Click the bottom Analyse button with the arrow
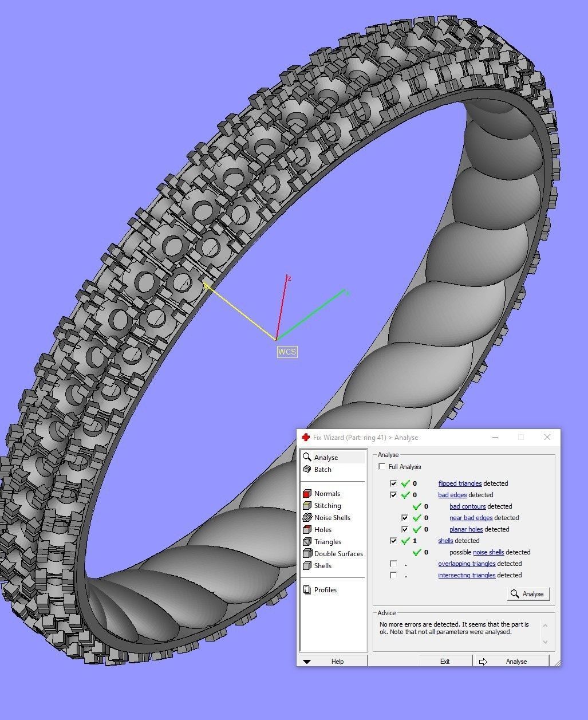 (511, 662)
